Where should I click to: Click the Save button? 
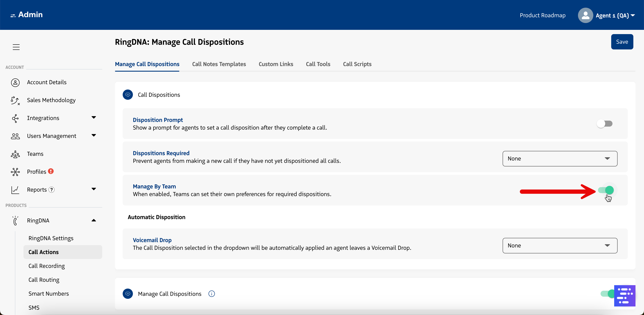[622, 42]
